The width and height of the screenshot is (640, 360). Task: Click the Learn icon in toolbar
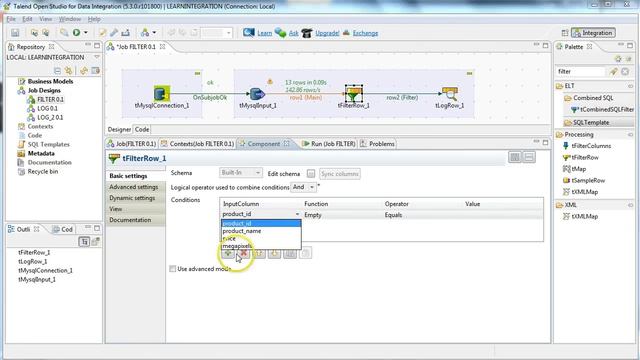[249, 33]
